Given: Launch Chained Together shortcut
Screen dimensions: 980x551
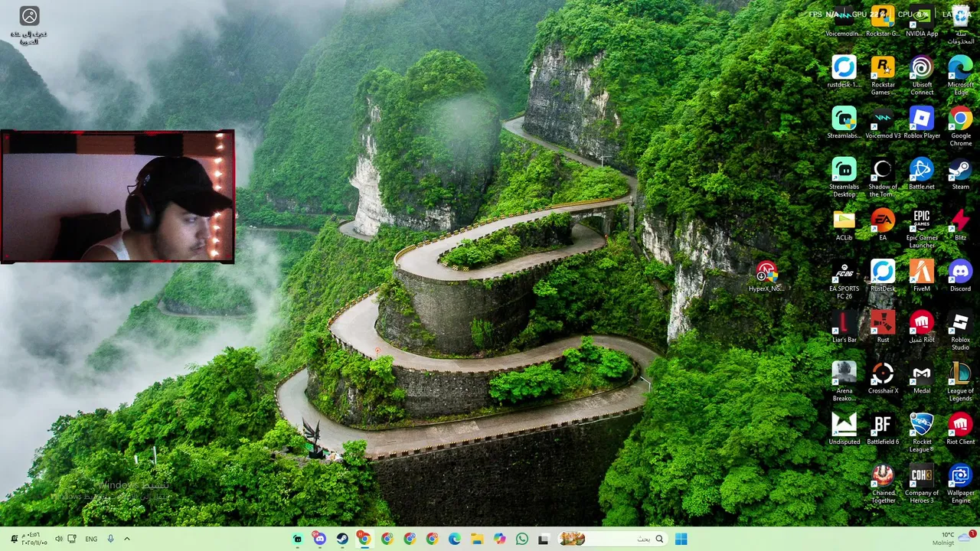Looking at the screenshot, I should coord(883,484).
